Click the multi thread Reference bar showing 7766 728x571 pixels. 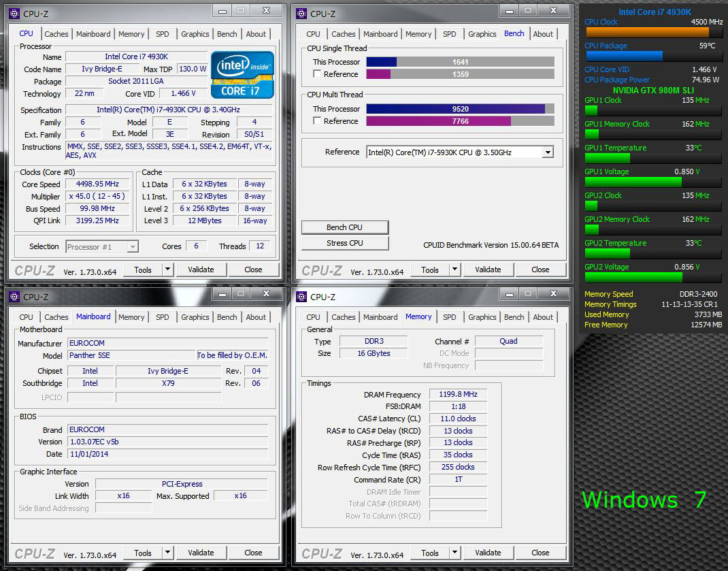460,120
